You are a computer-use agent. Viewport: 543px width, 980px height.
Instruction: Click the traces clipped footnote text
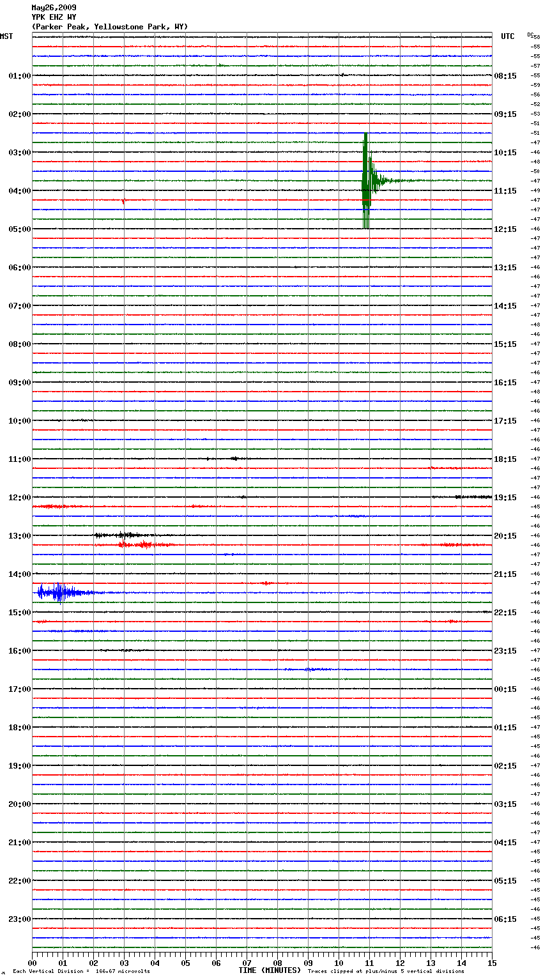pos(386,971)
